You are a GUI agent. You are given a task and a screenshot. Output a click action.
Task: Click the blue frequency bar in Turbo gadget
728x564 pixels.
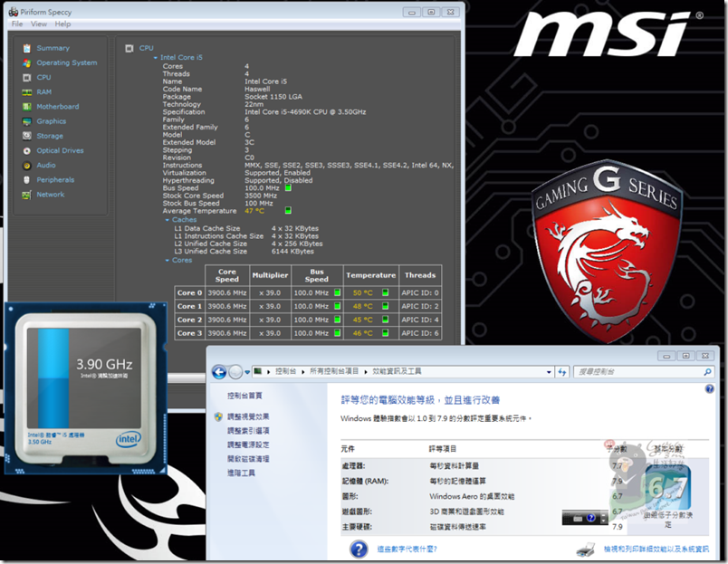[x=53, y=378]
